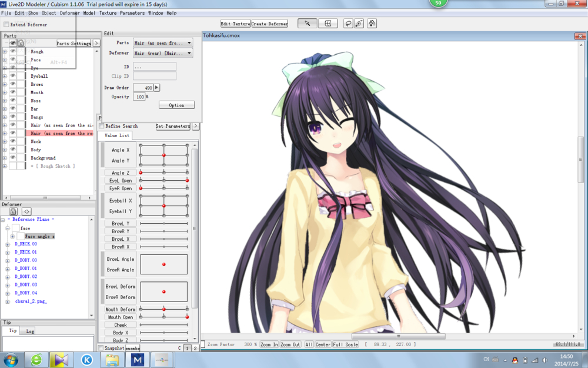
Task: Enable the Extend Deformer checkbox
Action: click(6, 24)
